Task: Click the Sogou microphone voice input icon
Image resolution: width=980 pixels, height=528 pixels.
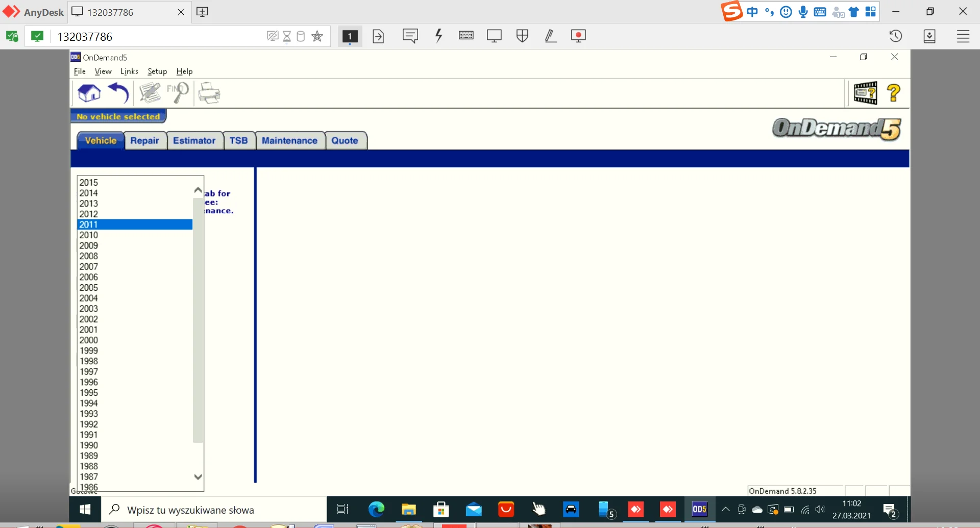Action: (x=803, y=12)
